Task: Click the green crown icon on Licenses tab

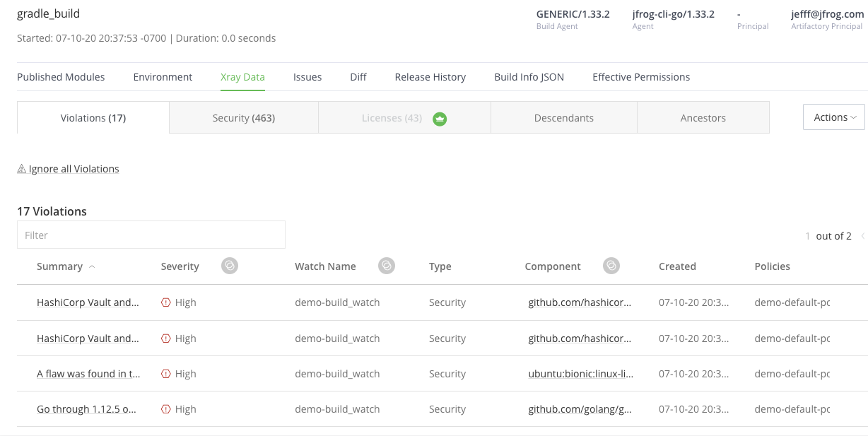Action: tap(440, 118)
